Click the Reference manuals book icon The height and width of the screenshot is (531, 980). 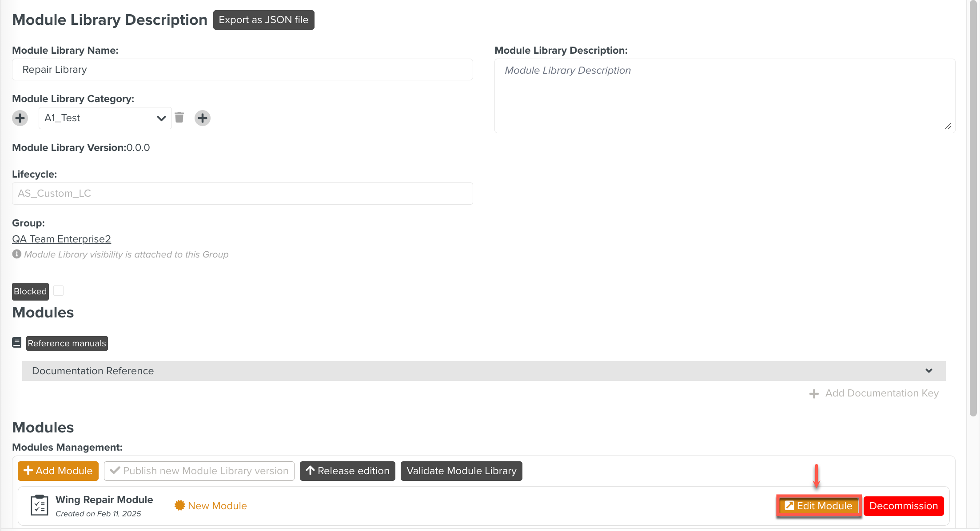[17, 343]
